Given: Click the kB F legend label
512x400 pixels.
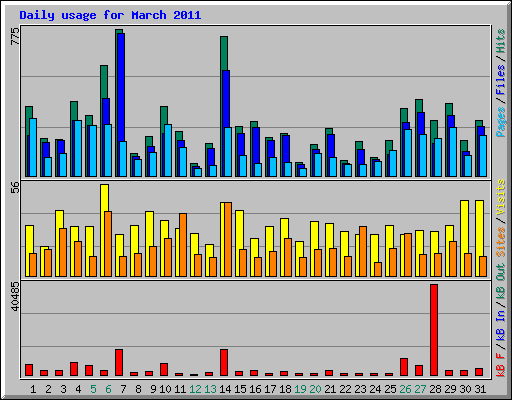Looking at the screenshot, I should click(x=501, y=364).
